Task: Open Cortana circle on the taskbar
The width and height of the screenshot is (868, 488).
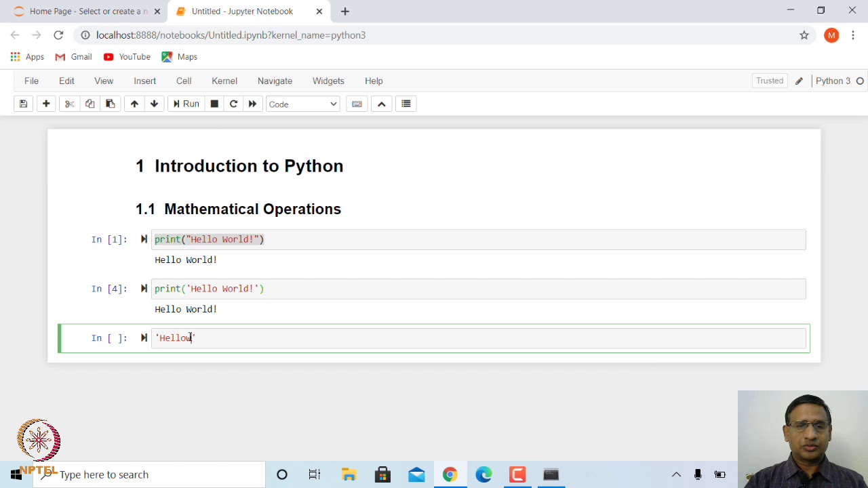Action: 282,474
